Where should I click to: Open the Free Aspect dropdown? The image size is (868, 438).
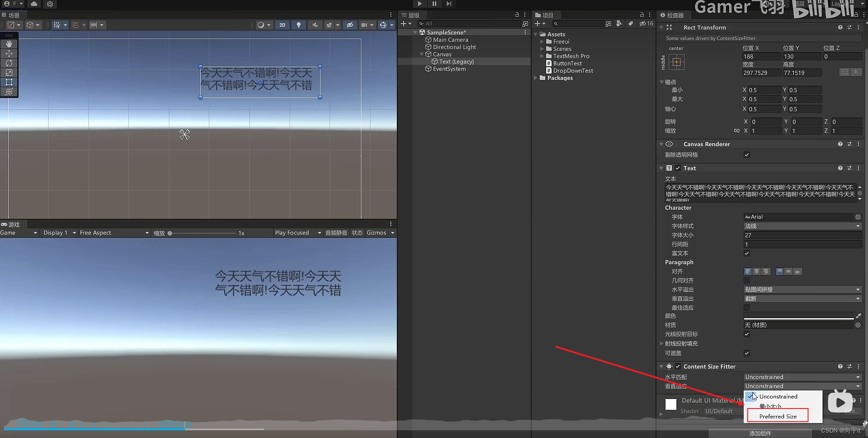point(114,233)
